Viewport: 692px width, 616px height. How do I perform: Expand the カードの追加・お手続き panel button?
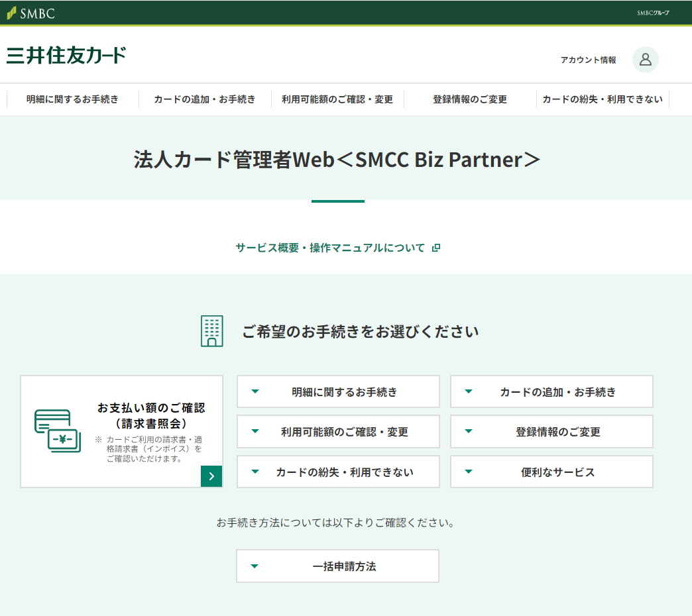(551, 391)
